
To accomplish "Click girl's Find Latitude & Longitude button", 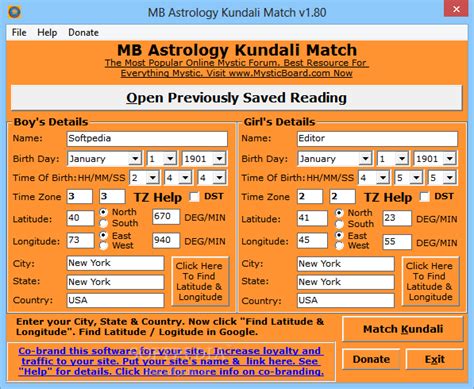I will pyautogui.click(x=430, y=281).
